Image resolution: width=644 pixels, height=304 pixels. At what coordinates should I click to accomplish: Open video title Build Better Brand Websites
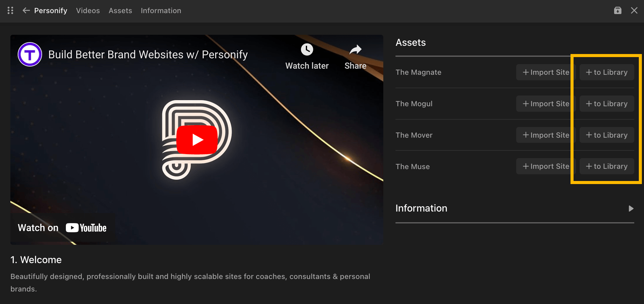coord(148,54)
